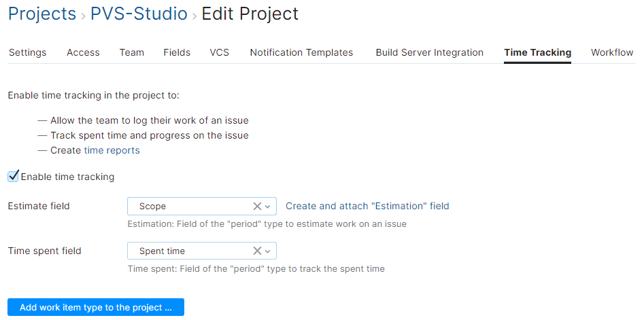The image size is (644, 320).
Task: Expand the Spent time dropdown arrow
Action: [268, 251]
